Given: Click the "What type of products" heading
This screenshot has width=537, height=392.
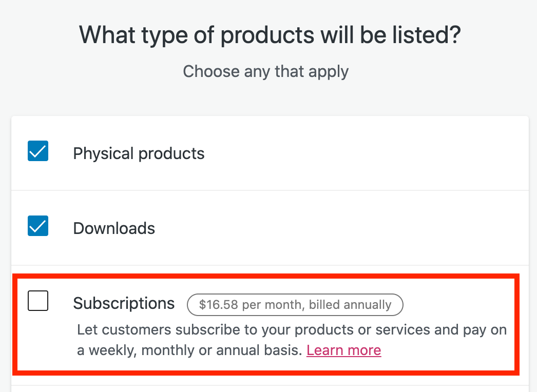Looking at the screenshot, I should (x=270, y=35).
